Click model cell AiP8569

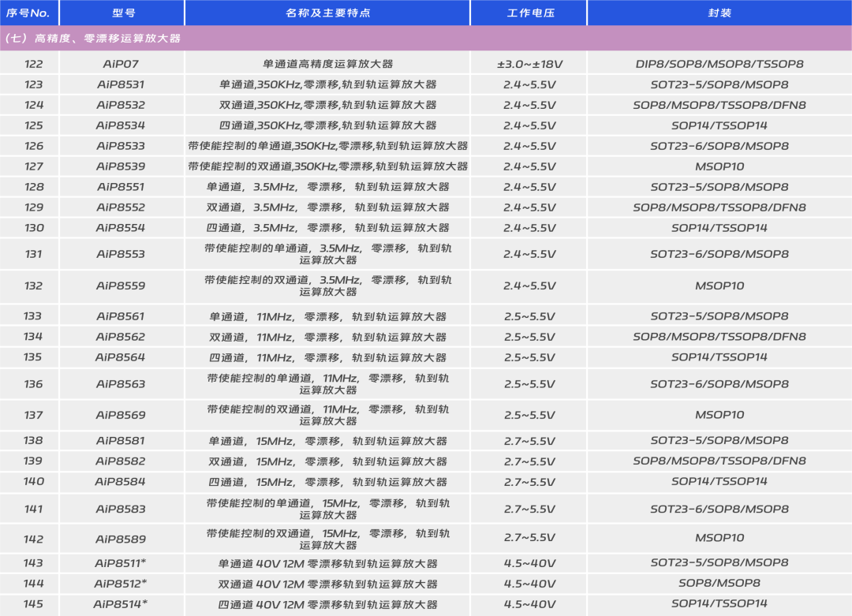click(x=121, y=415)
